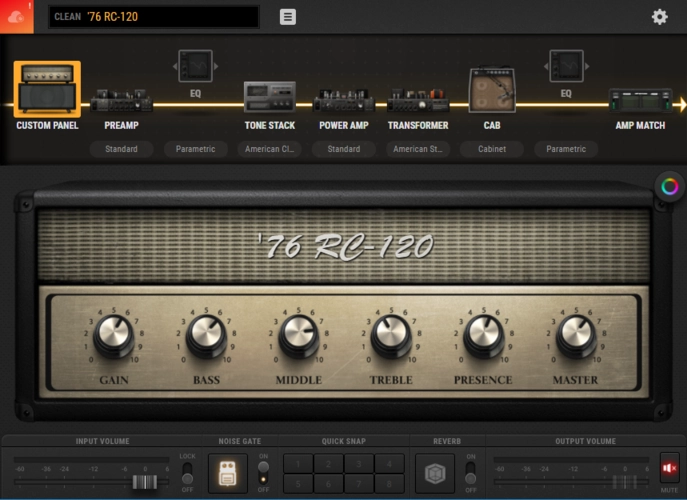Click the Gain knob
This screenshot has height=500, width=687.
click(x=114, y=335)
